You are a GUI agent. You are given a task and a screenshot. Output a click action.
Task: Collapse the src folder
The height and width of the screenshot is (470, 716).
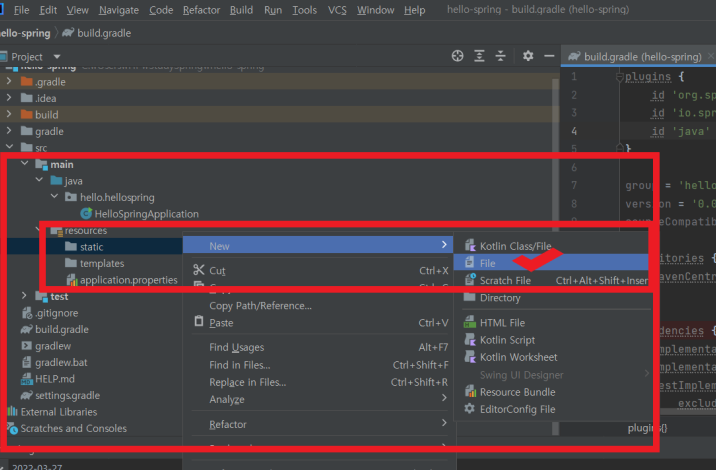coord(9,147)
